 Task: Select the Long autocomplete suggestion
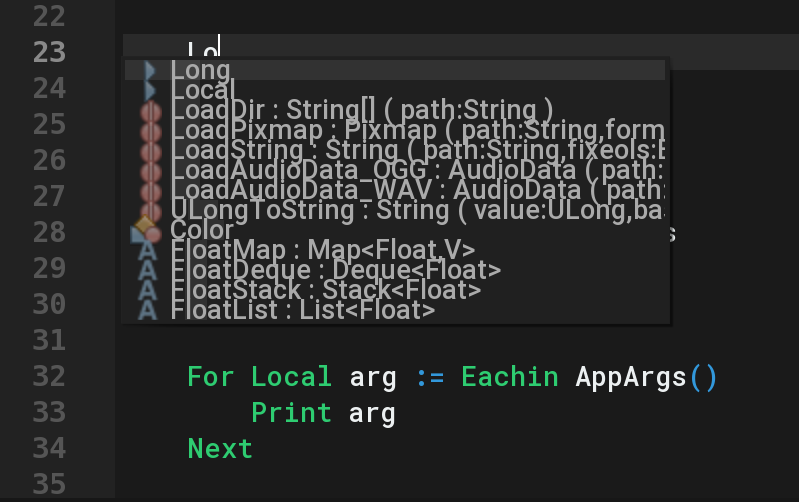201,70
